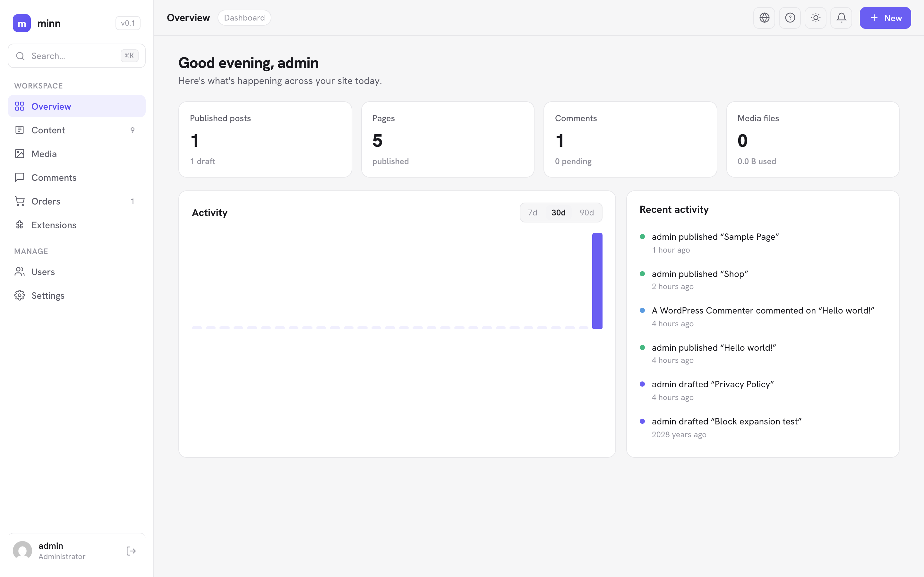
Task: Click the purple activity chart bar
Action: 597,281
